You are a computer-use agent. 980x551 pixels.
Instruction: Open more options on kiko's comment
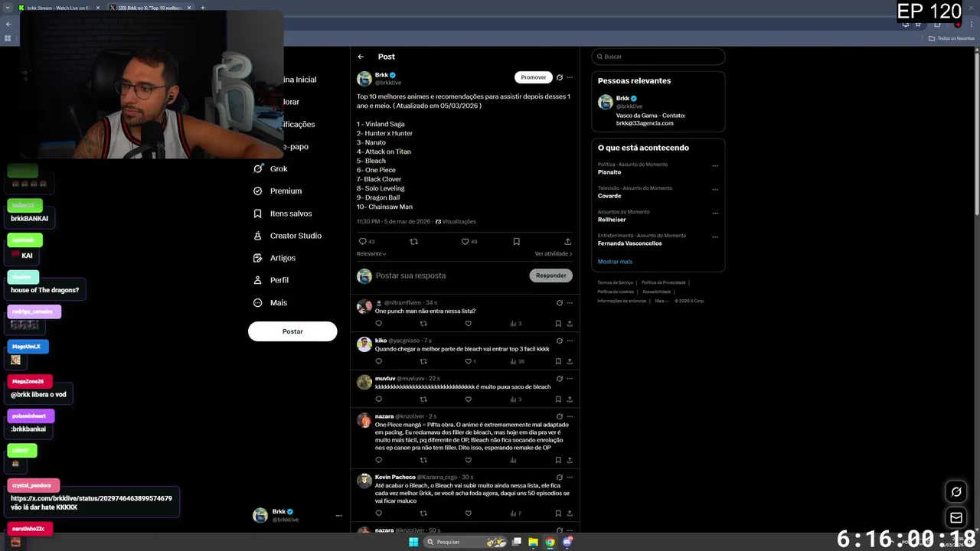(x=570, y=341)
